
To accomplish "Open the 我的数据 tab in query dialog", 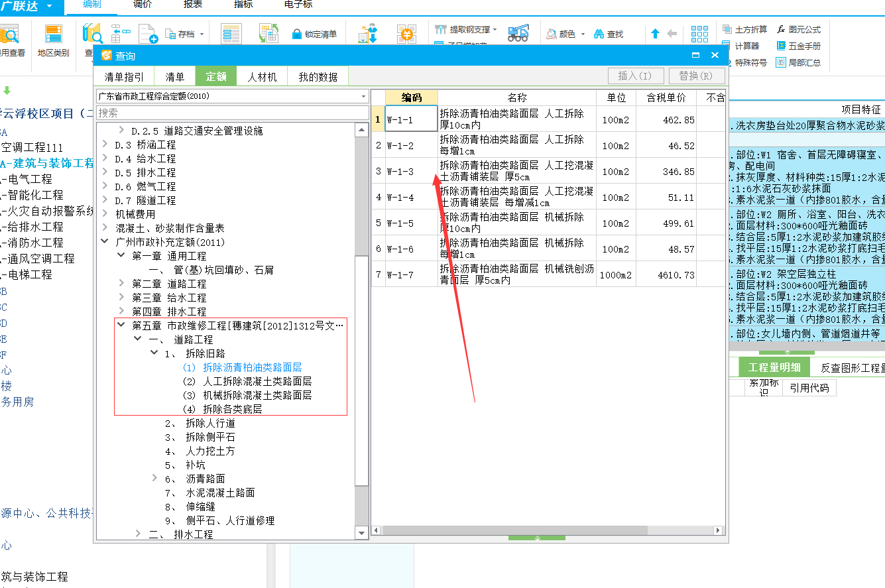I will point(318,77).
